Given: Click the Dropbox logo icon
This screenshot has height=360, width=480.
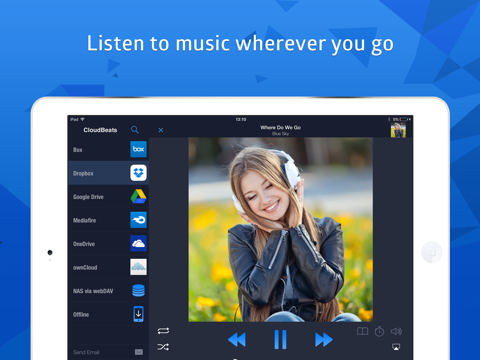Looking at the screenshot, I should tap(138, 173).
